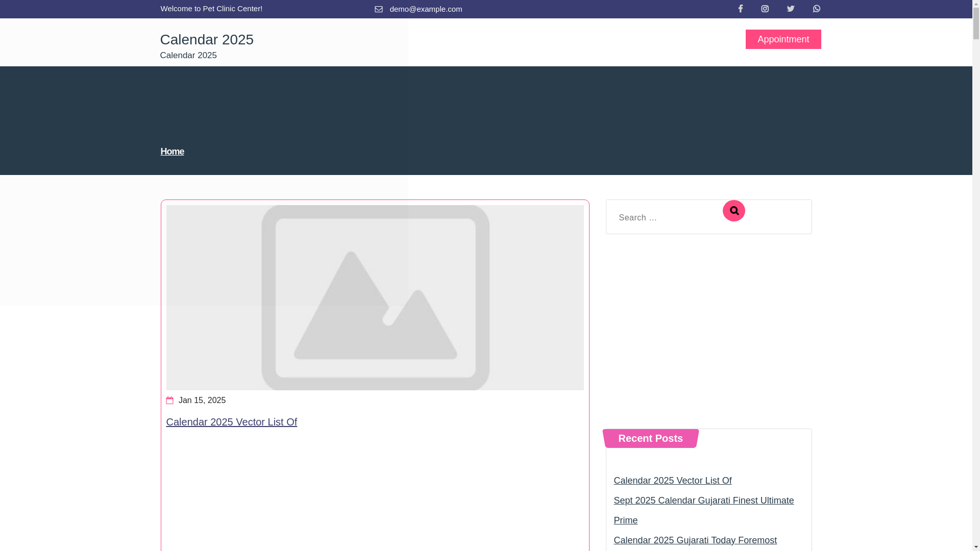Click the calendar icon beside Jan 15, 2025
This screenshot has height=551, width=980.
[x=169, y=400]
